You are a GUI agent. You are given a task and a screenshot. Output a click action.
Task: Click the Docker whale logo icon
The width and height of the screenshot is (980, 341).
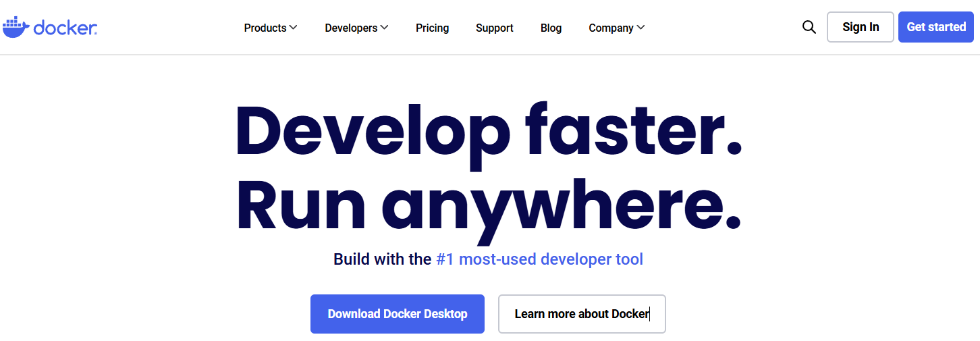16,26
